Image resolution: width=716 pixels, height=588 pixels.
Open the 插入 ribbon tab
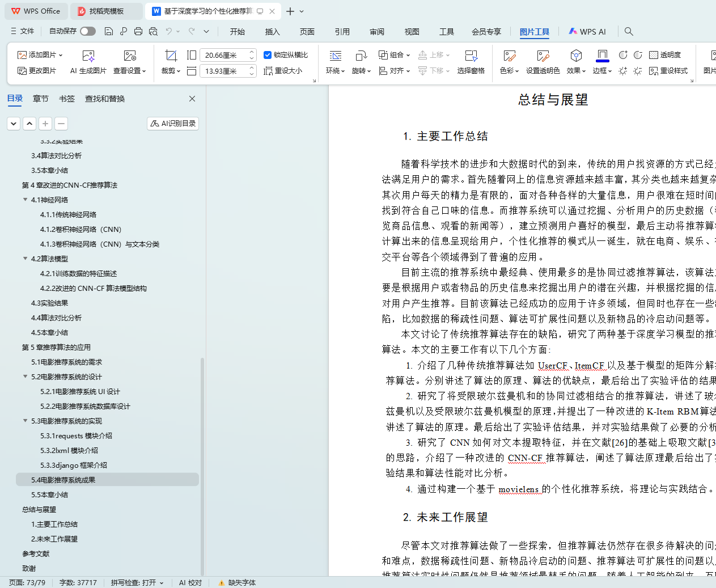pyautogui.click(x=272, y=32)
